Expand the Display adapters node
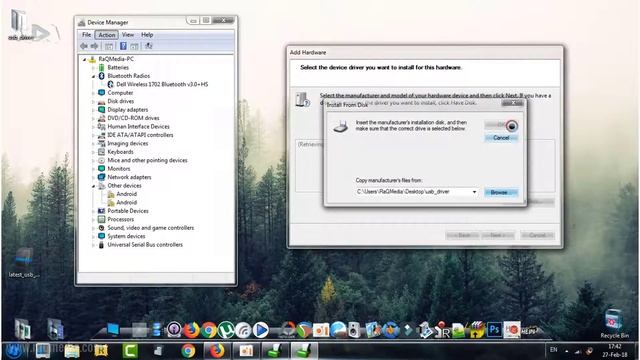 click(93, 110)
